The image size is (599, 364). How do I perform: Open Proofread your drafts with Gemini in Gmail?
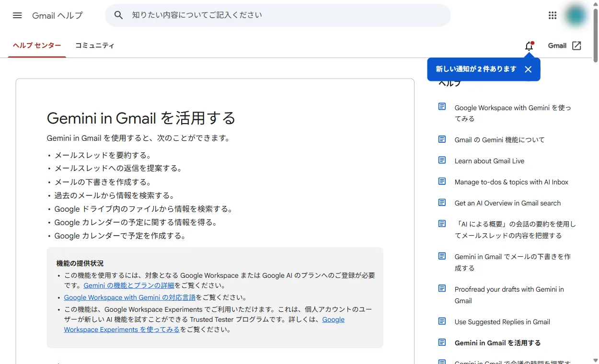[509, 295]
